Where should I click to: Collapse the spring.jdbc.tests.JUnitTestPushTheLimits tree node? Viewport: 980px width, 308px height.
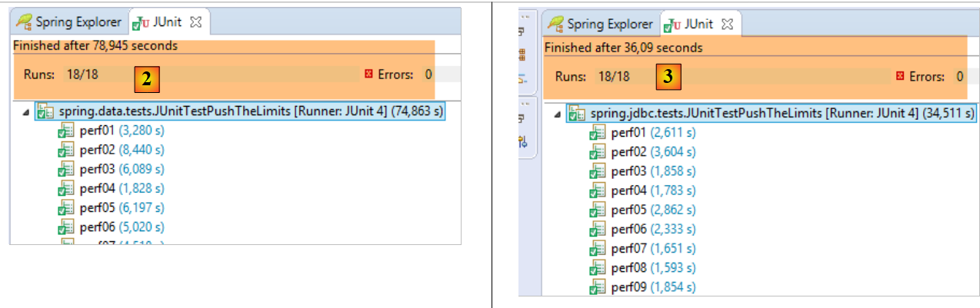tap(558, 114)
